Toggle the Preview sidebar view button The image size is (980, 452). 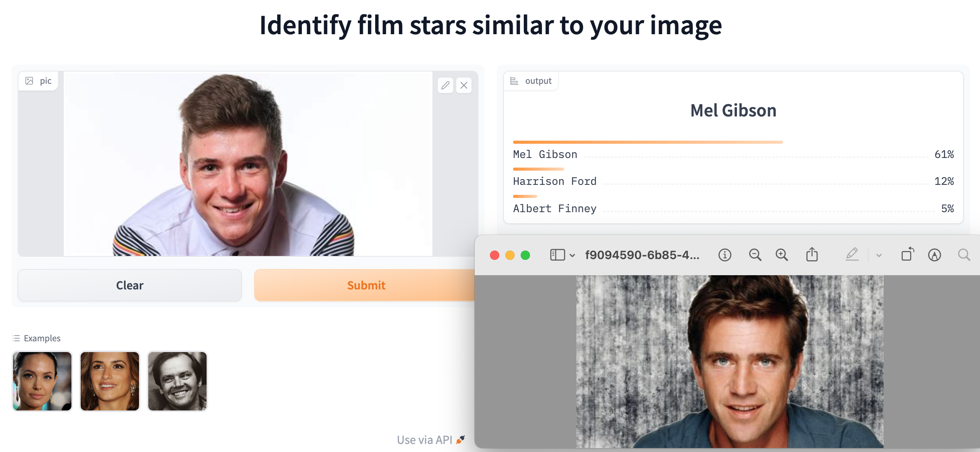pyautogui.click(x=557, y=255)
